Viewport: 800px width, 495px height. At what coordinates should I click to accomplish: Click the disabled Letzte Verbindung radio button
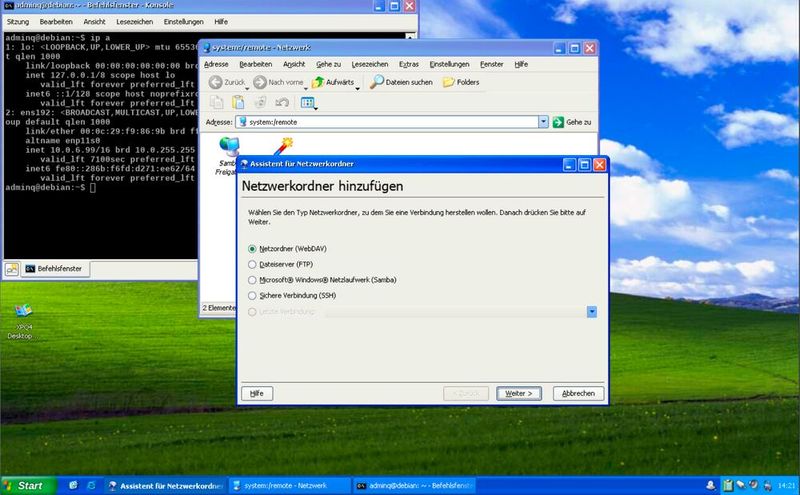tap(252, 312)
